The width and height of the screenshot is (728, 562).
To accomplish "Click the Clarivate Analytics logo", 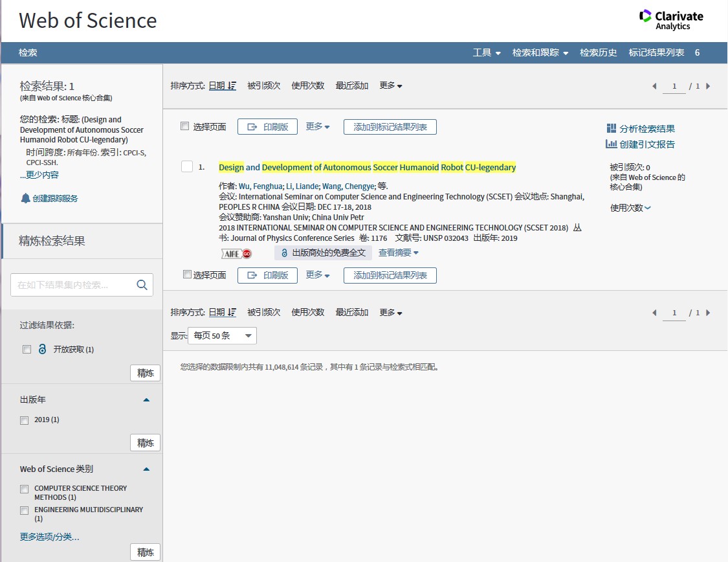I will coord(671,20).
